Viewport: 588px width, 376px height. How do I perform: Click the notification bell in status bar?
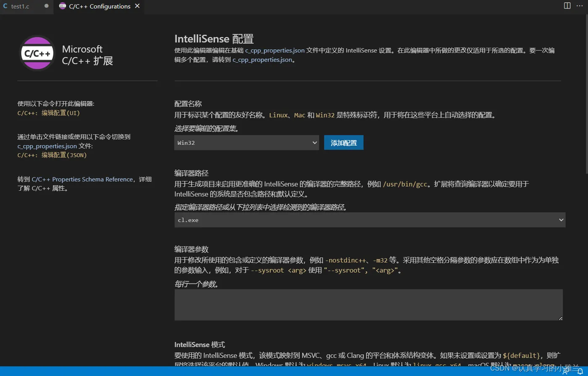click(x=580, y=371)
